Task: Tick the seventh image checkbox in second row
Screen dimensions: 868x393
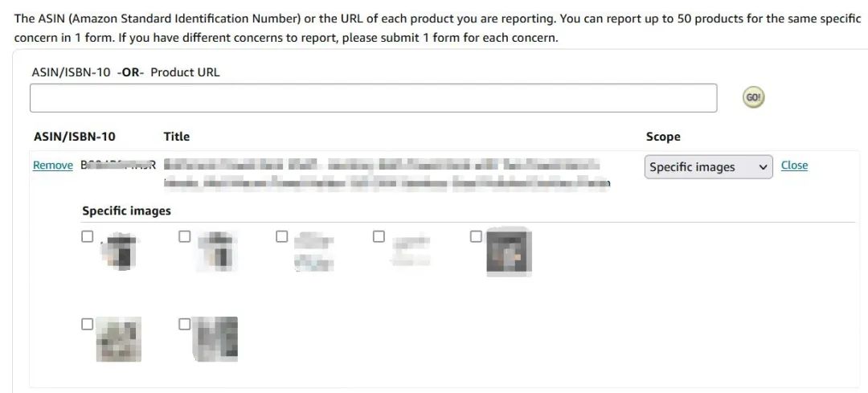Action: pyautogui.click(x=185, y=324)
